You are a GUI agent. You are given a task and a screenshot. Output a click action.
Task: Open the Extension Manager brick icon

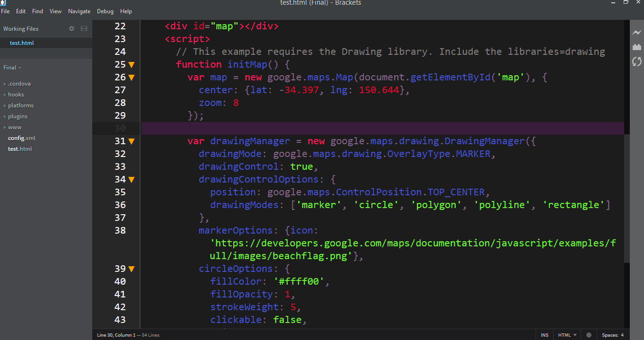click(x=636, y=47)
